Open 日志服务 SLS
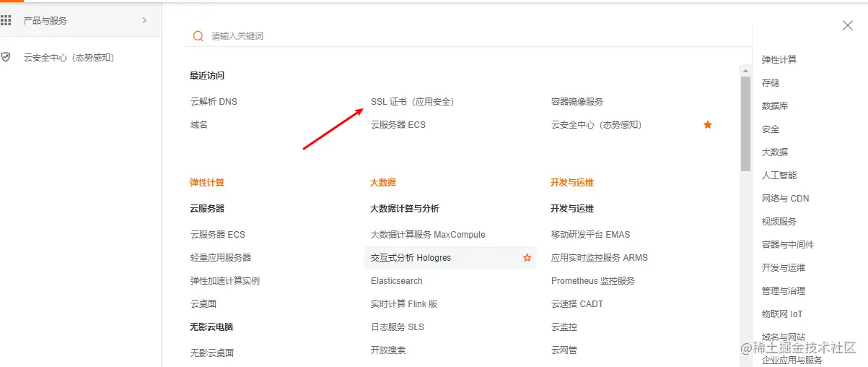 (x=398, y=327)
